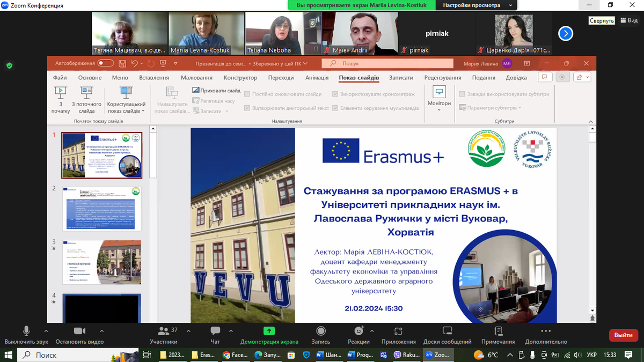Viewport: 644px width, 362px height.
Task: Click the Windows Поиск search box
Action: [x=78, y=355]
